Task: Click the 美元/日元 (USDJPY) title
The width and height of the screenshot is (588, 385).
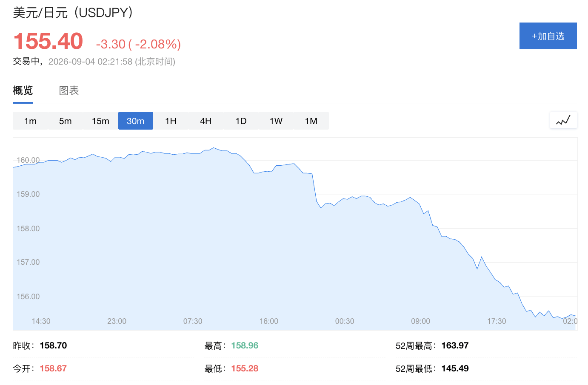Action: point(73,12)
